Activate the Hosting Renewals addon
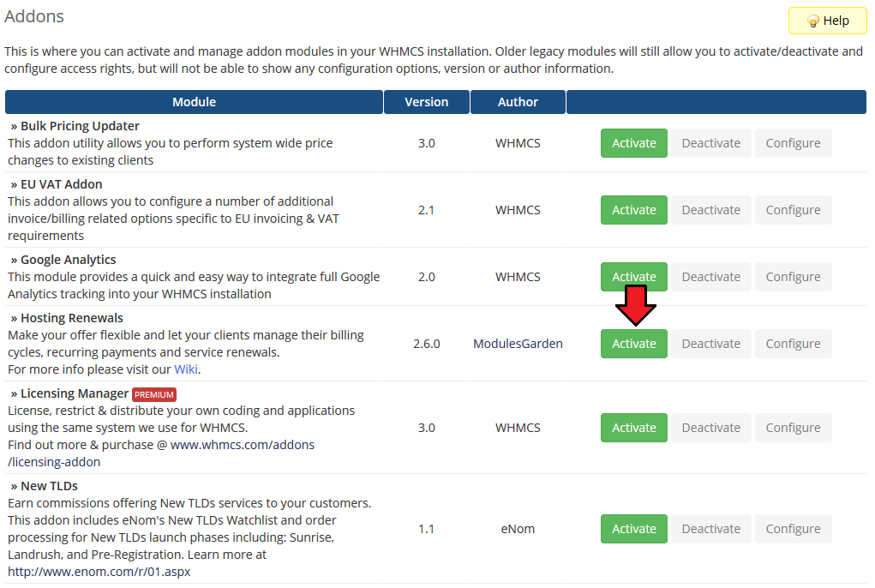Image resolution: width=875 pixels, height=588 pixels. point(634,345)
